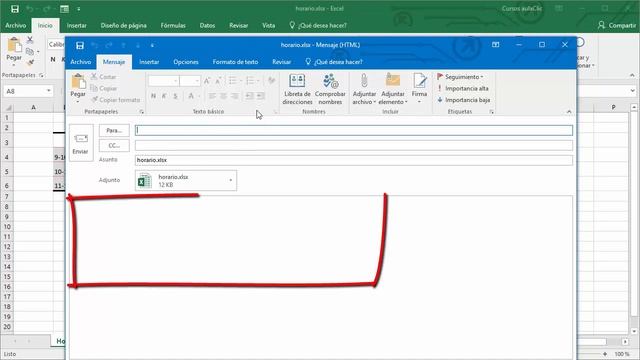Image resolution: width=640 pixels, height=360 pixels.
Task: Toggle bold N in message ribbon
Action: pyautogui.click(x=153, y=96)
